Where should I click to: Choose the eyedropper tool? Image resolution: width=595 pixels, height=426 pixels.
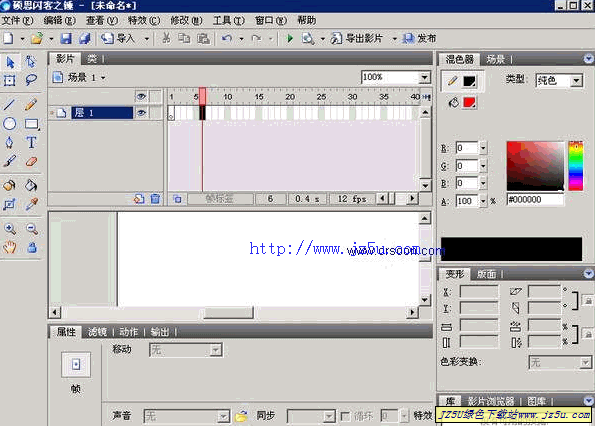tap(31, 204)
